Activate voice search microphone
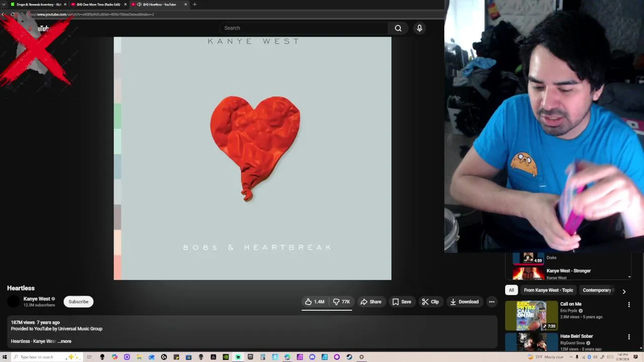 click(419, 28)
